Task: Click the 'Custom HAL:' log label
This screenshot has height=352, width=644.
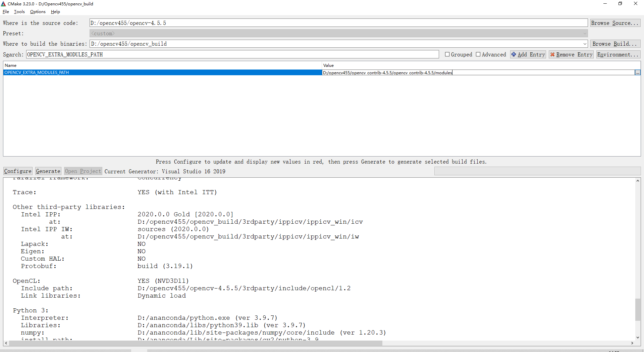Action: [43, 259]
